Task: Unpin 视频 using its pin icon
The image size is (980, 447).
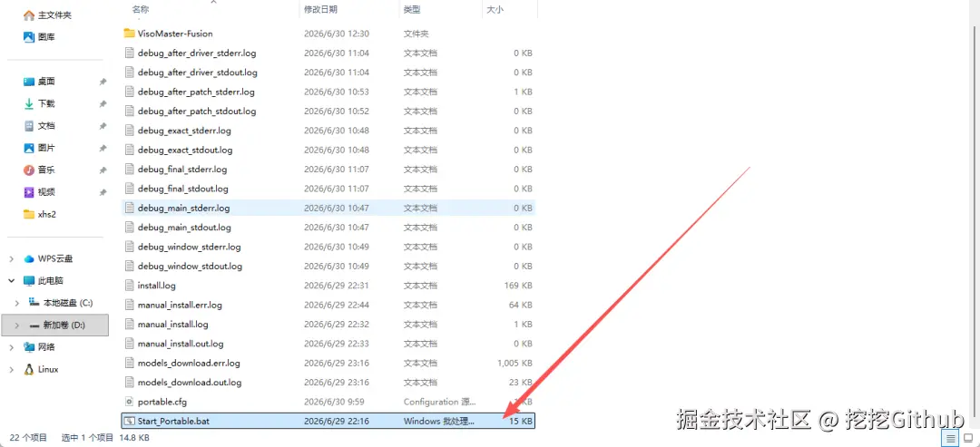Action: (103, 192)
